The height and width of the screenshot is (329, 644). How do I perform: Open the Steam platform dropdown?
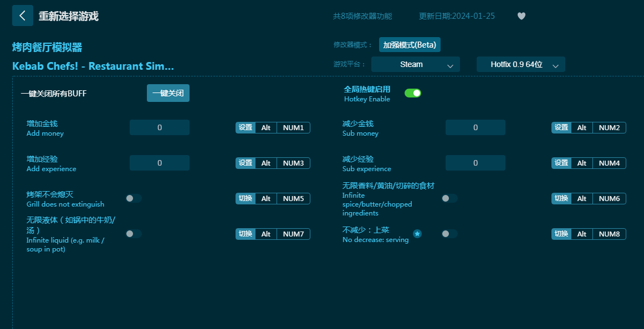(415, 64)
